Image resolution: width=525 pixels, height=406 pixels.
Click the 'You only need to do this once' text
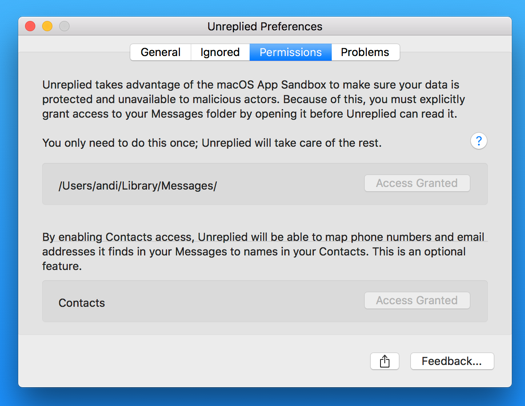pyautogui.click(x=212, y=143)
